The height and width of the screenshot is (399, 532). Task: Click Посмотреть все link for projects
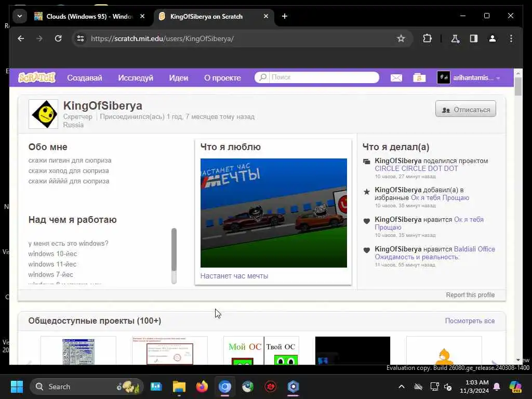pos(470,321)
